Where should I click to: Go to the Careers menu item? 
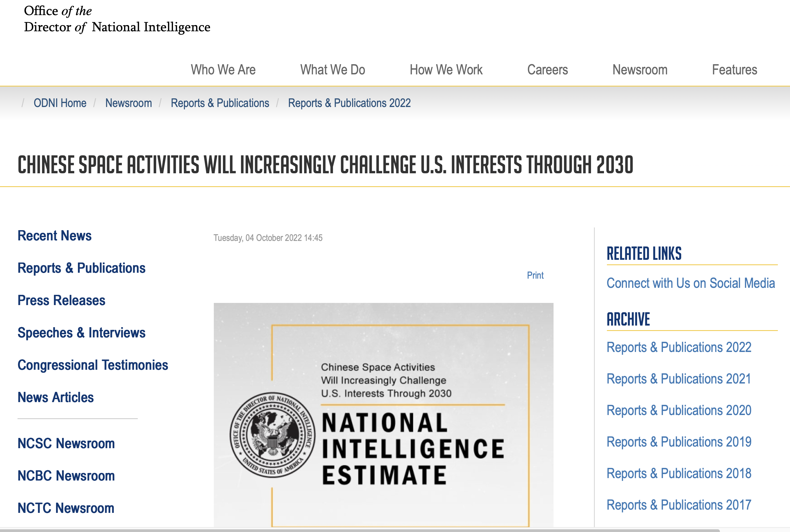click(x=547, y=70)
